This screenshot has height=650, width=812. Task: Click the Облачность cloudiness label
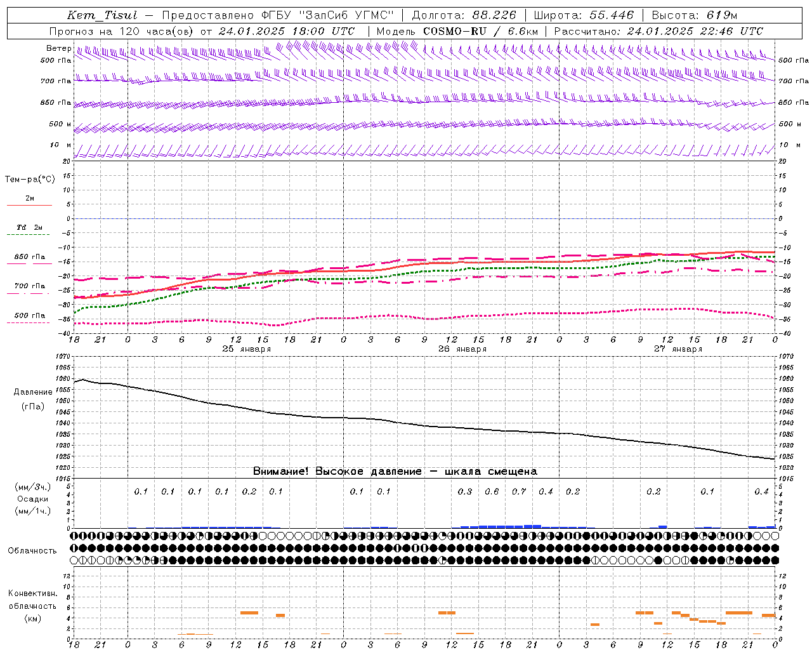coord(32,551)
